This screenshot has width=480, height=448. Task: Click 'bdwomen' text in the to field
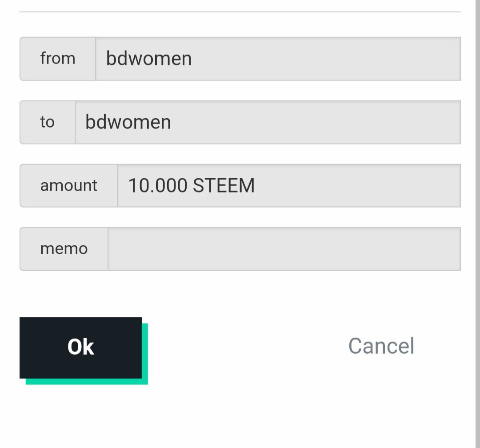[128, 122]
